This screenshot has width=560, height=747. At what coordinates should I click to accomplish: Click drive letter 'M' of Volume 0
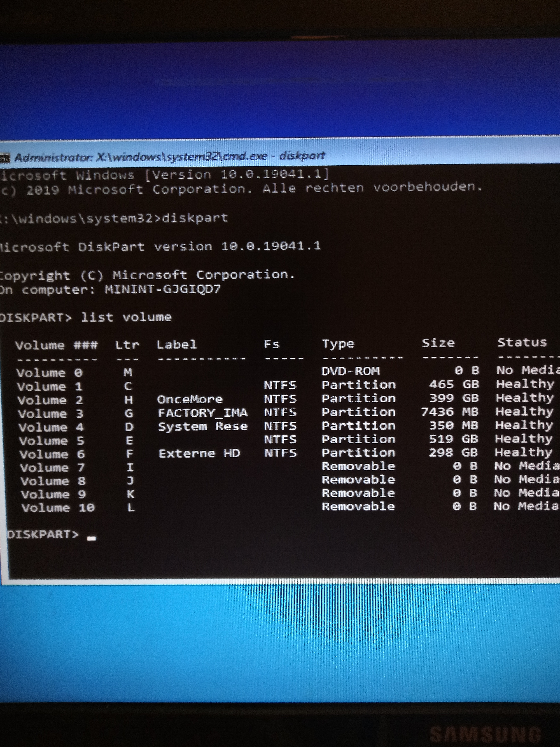click(x=128, y=372)
